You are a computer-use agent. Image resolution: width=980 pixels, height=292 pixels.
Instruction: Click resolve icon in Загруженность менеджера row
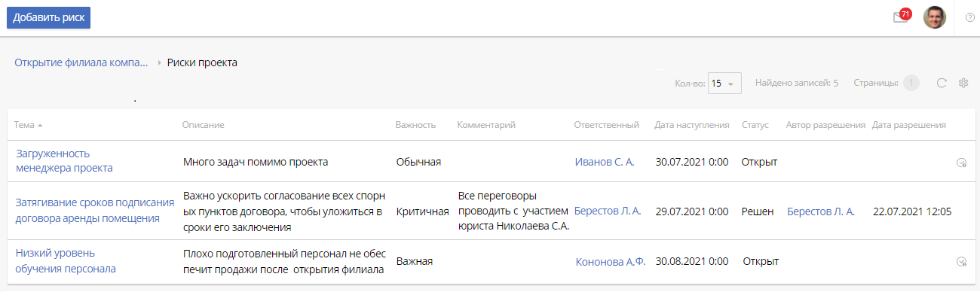point(961,162)
